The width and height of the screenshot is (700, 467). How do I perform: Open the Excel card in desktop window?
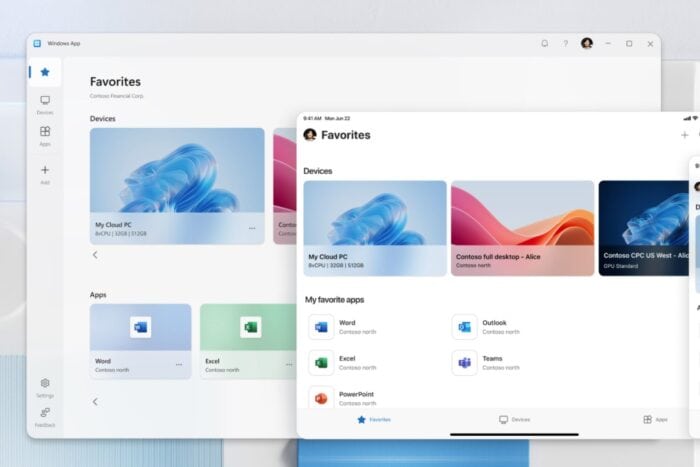pyautogui.click(x=248, y=342)
